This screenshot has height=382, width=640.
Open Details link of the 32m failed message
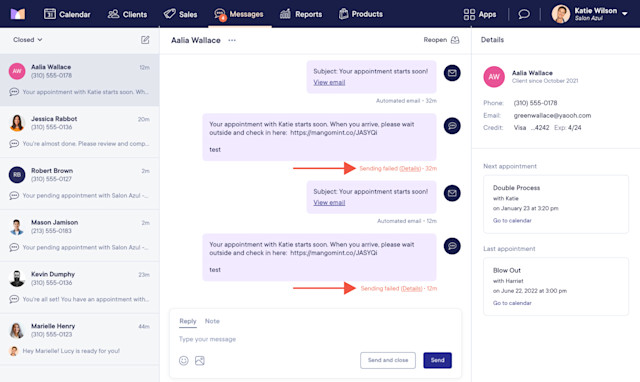[410, 169]
